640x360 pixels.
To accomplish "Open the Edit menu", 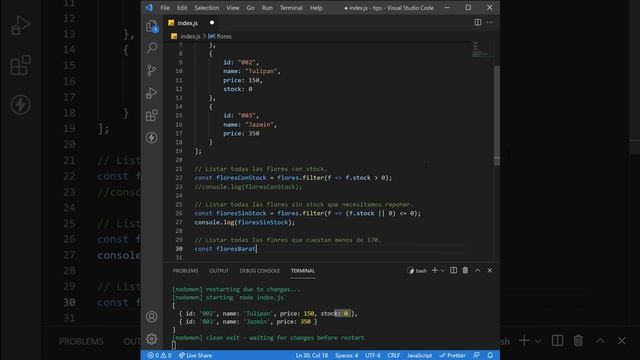I will tap(182, 8).
